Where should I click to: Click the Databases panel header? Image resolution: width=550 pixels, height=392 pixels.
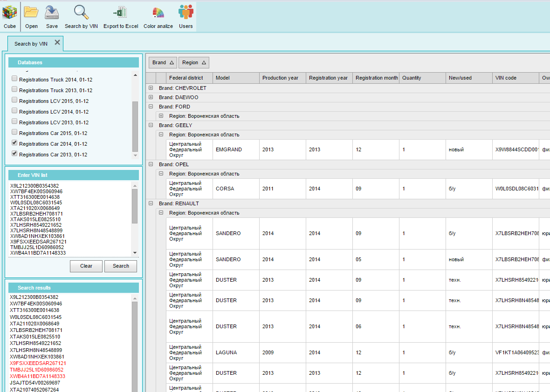(74, 62)
